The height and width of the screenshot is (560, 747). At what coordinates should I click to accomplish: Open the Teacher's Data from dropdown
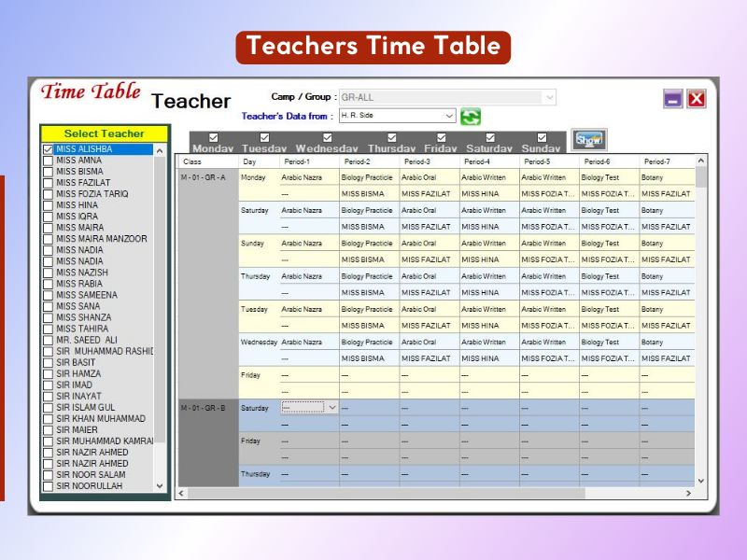(449, 117)
